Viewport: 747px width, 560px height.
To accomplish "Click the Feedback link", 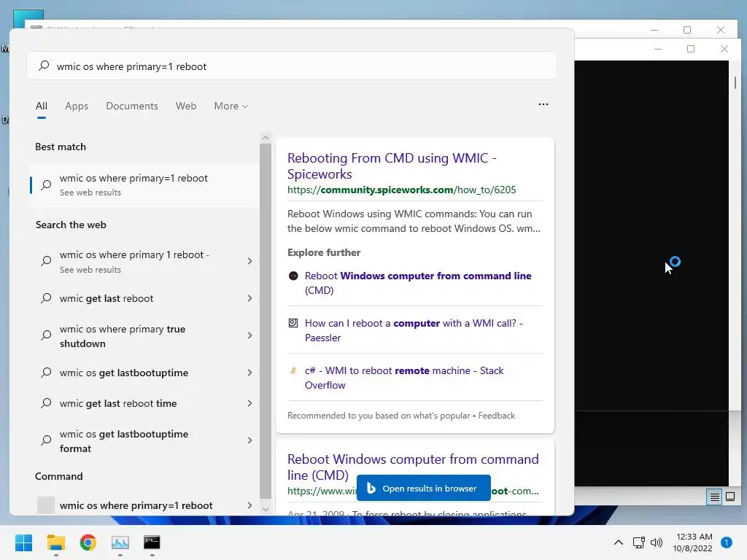I will [x=496, y=415].
